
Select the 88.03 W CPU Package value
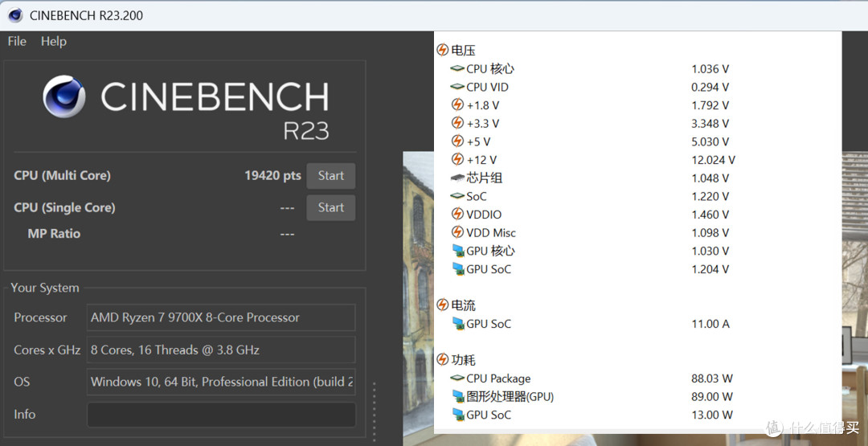coord(712,378)
